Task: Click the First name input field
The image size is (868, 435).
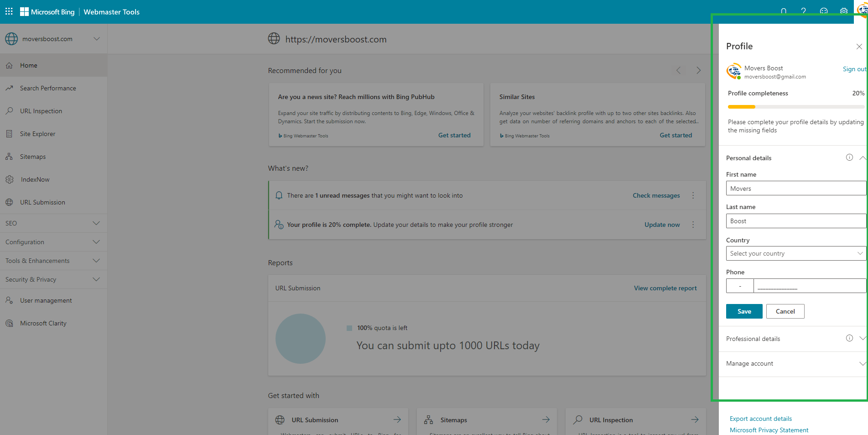Action: tap(795, 189)
